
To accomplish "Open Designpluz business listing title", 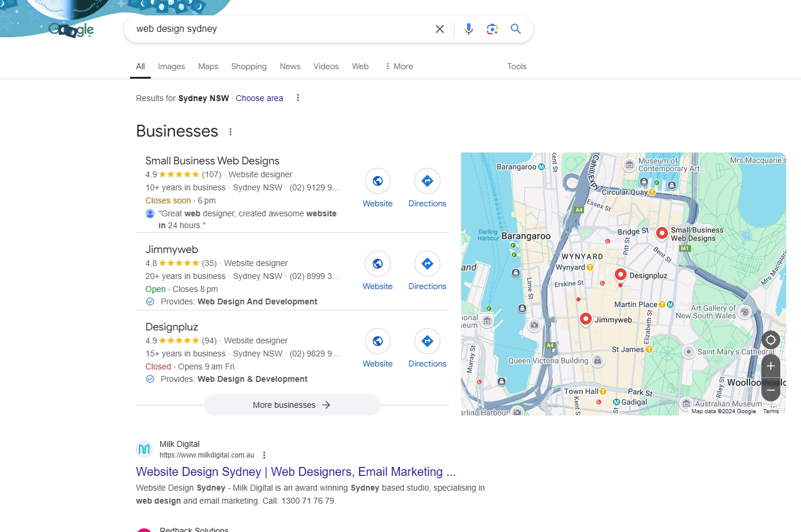I will point(171,327).
